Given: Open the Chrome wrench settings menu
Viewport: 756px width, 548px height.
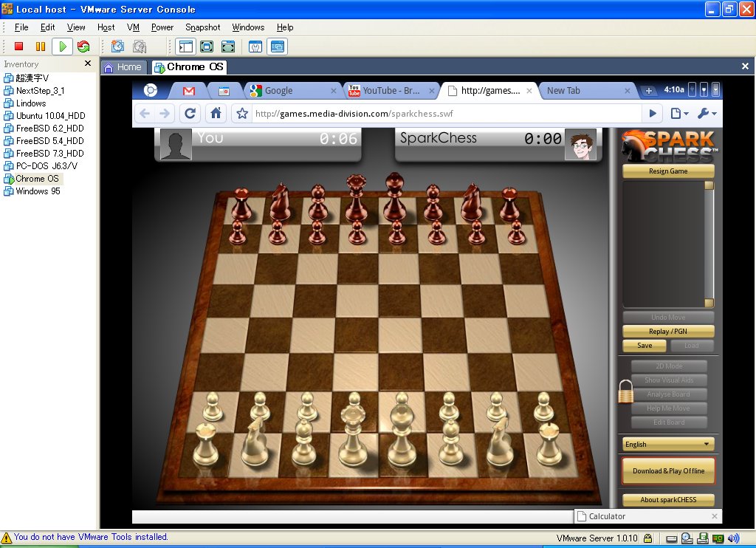Looking at the screenshot, I should click(x=707, y=113).
